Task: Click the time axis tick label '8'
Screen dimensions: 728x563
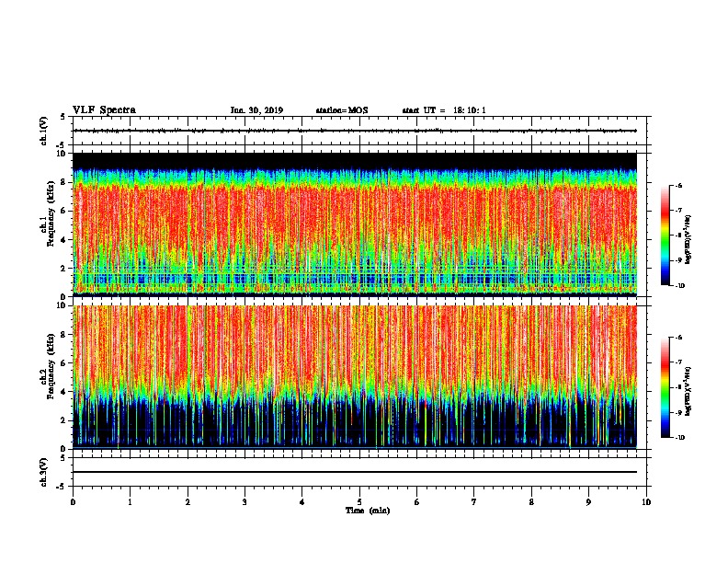Action: pyautogui.click(x=531, y=502)
